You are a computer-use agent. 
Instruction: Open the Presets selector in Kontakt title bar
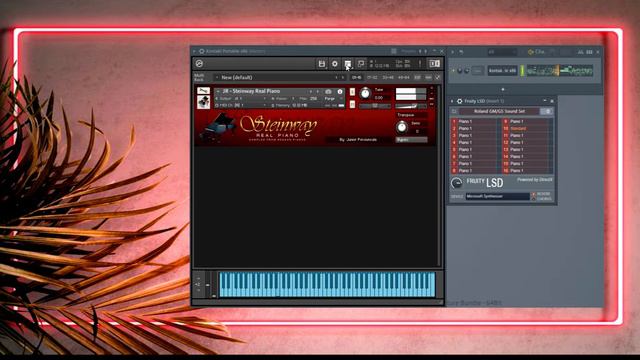[x=408, y=51]
